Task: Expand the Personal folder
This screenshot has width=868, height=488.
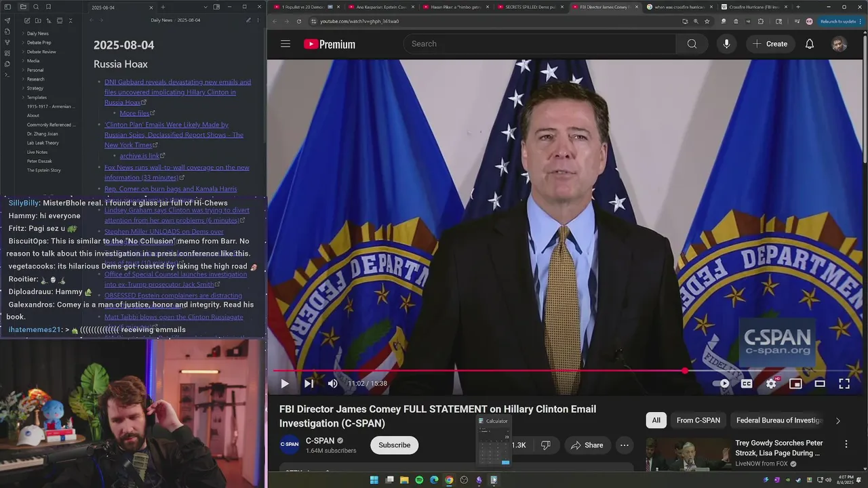Action: tap(35, 70)
